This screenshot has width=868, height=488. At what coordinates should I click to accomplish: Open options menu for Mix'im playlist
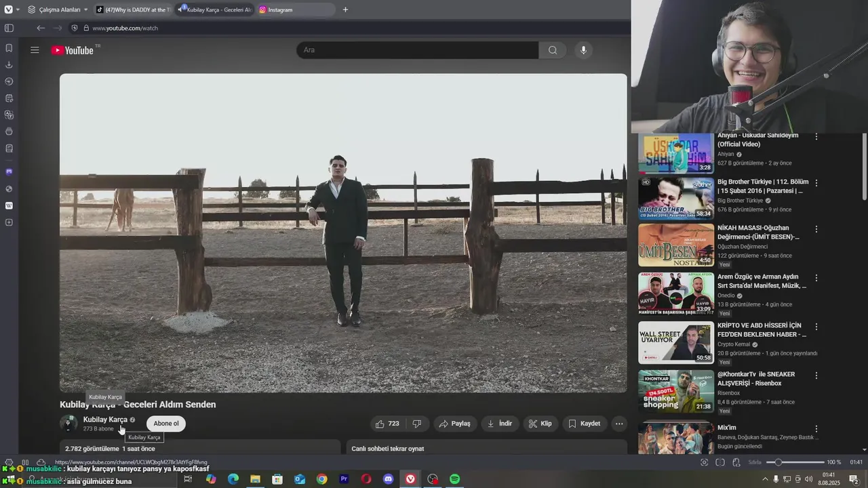pos(816,429)
